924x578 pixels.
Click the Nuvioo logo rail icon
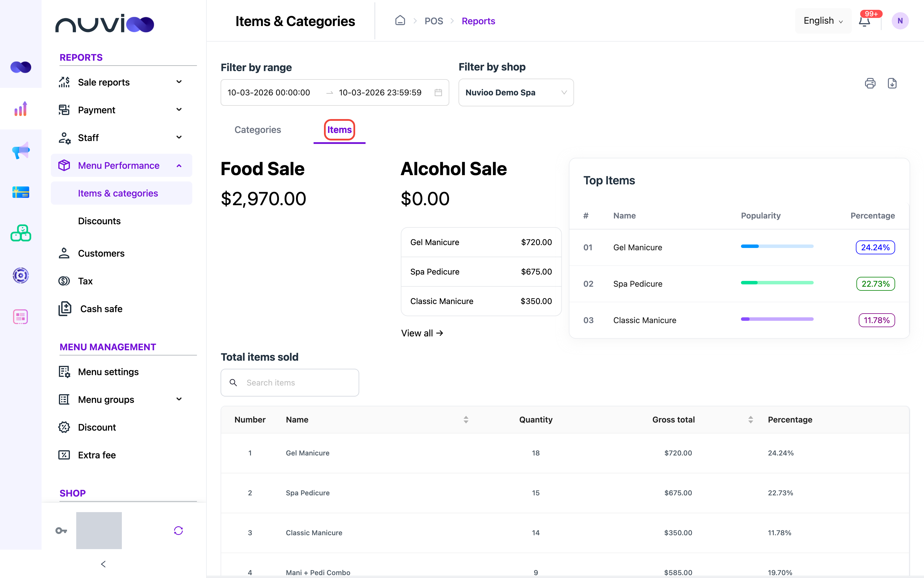click(x=21, y=67)
